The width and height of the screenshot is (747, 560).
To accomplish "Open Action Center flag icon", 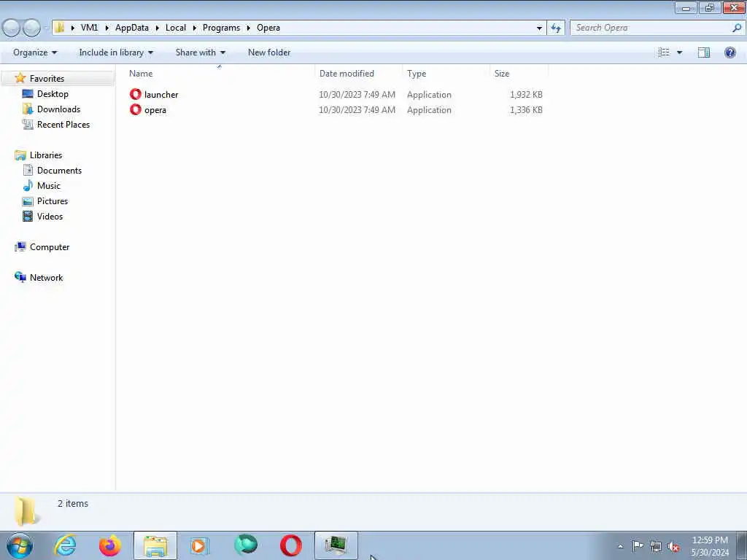I will coord(638,546).
